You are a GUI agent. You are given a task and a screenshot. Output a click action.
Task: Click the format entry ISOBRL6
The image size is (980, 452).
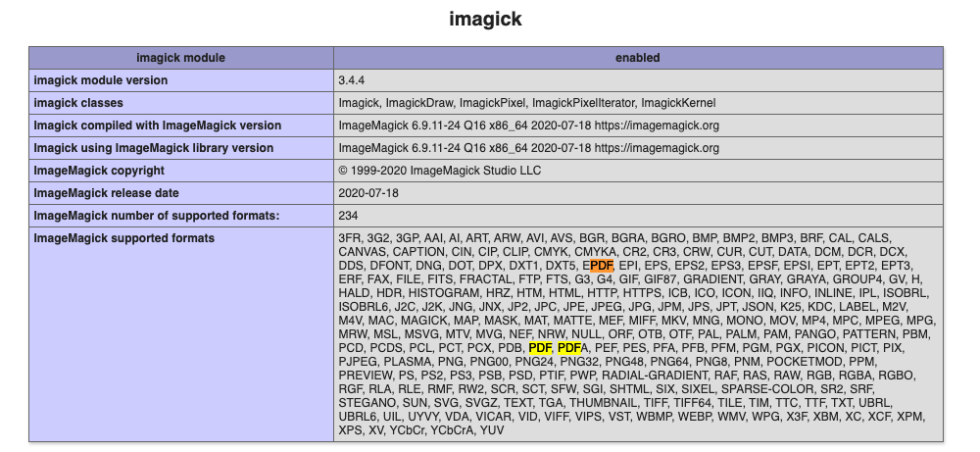coord(363,306)
